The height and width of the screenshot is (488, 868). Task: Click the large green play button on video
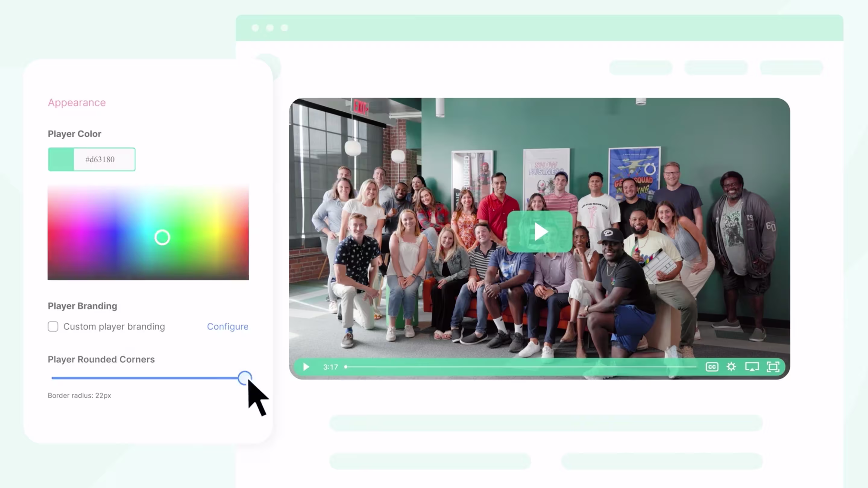[539, 232]
